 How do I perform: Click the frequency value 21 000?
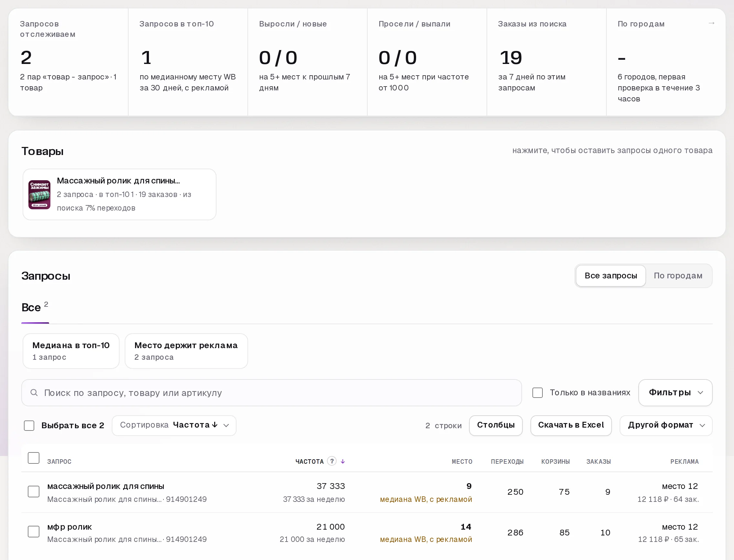click(330, 527)
